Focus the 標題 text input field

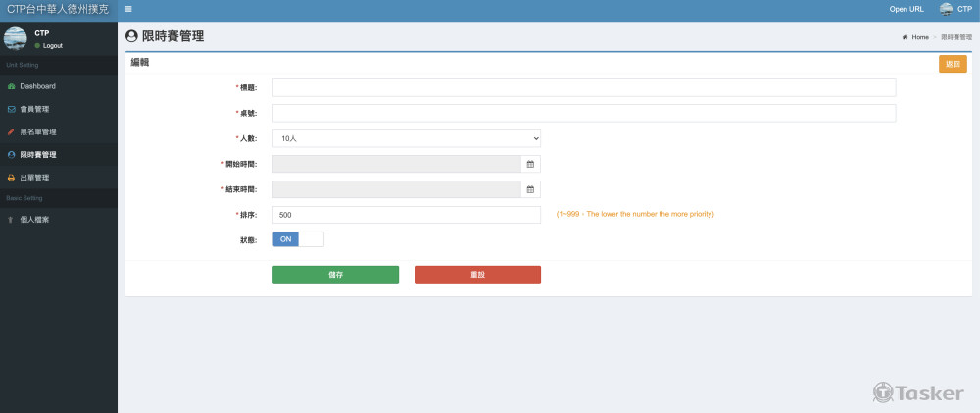(584, 87)
